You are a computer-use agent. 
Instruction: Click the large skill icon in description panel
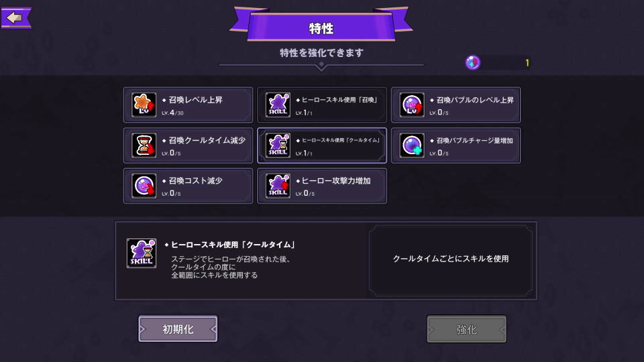click(x=142, y=253)
